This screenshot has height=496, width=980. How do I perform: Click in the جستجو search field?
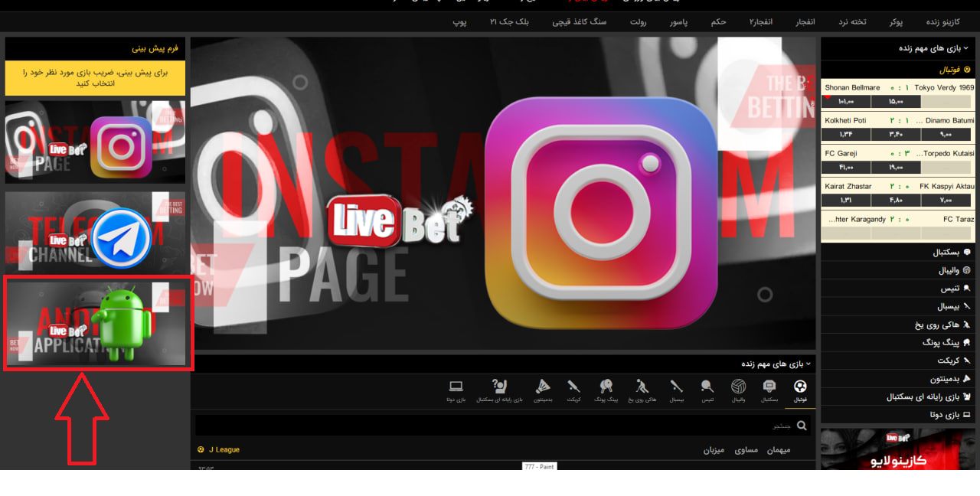pyautogui.click(x=490, y=426)
